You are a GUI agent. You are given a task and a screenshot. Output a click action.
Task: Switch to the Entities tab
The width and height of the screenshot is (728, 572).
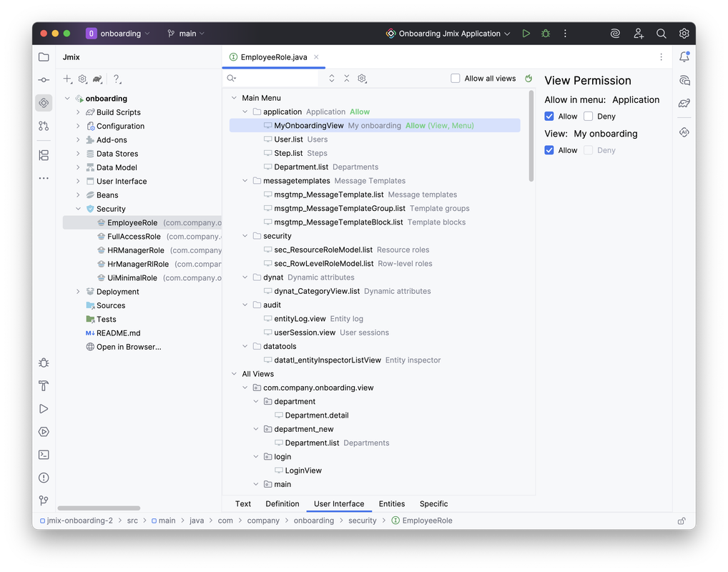pyautogui.click(x=392, y=504)
